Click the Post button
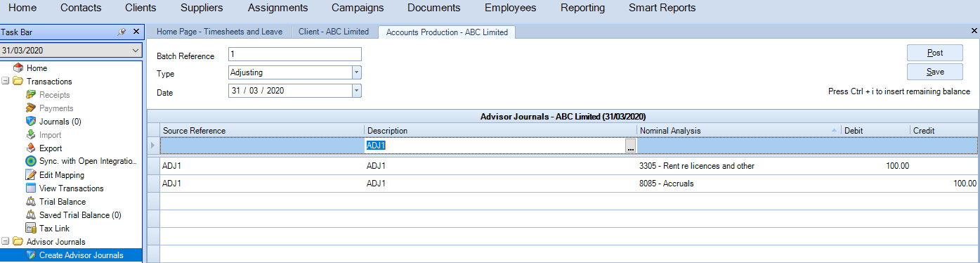The image size is (980, 263). pos(935,53)
